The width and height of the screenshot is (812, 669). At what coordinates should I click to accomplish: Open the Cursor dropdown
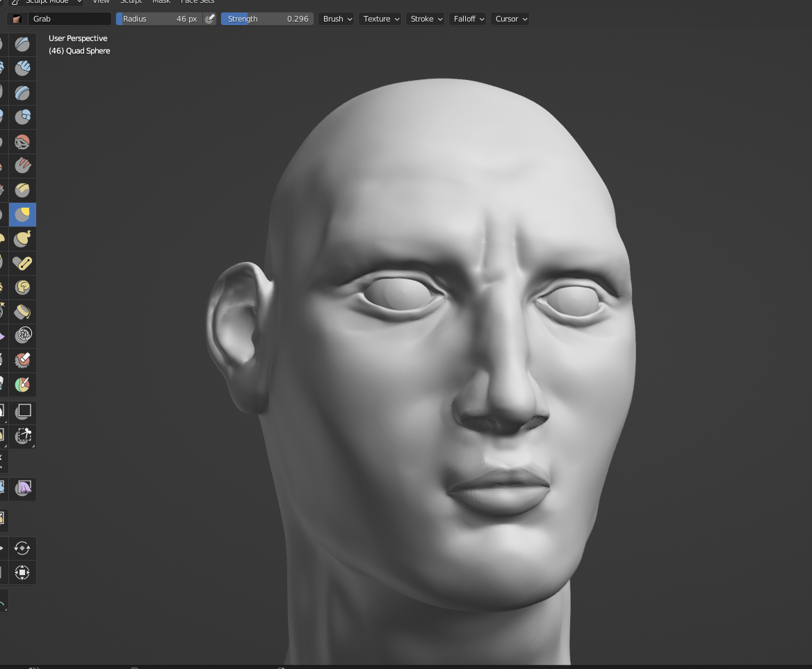pos(510,19)
